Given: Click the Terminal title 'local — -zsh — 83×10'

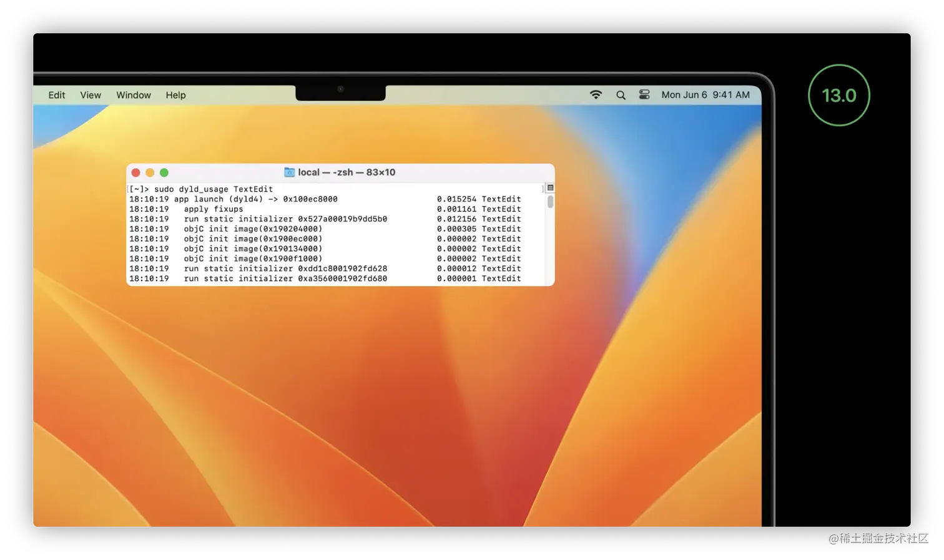Looking at the screenshot, I should click(347, 172).
